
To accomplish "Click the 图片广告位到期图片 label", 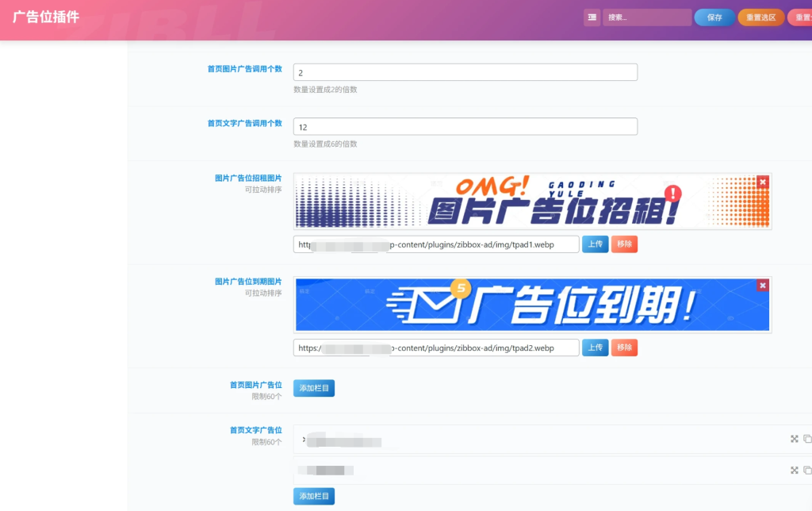I will 248,282.
